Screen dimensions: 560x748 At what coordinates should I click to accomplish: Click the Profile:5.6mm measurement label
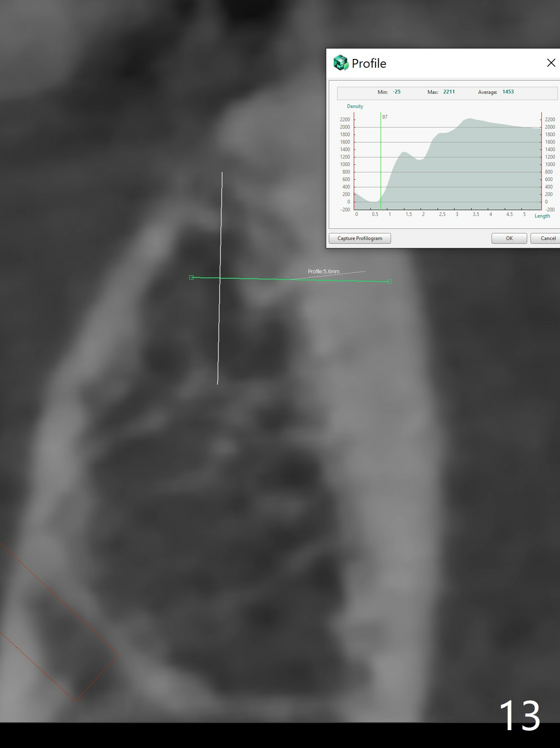click(323, 272)
